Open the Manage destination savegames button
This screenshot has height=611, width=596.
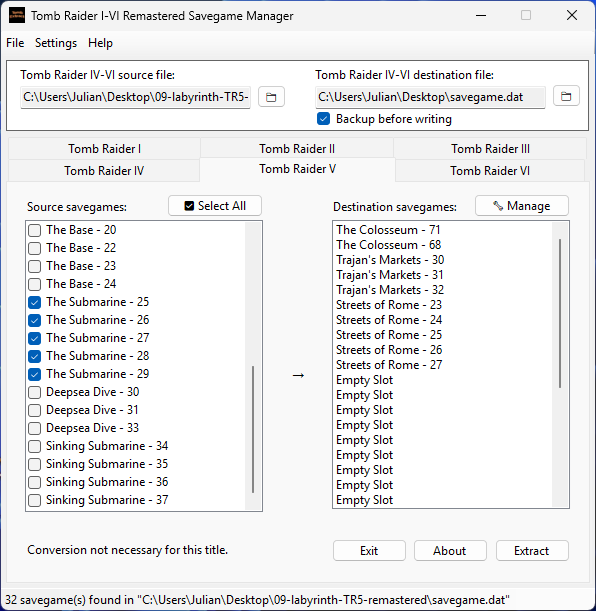coord(522,206)
